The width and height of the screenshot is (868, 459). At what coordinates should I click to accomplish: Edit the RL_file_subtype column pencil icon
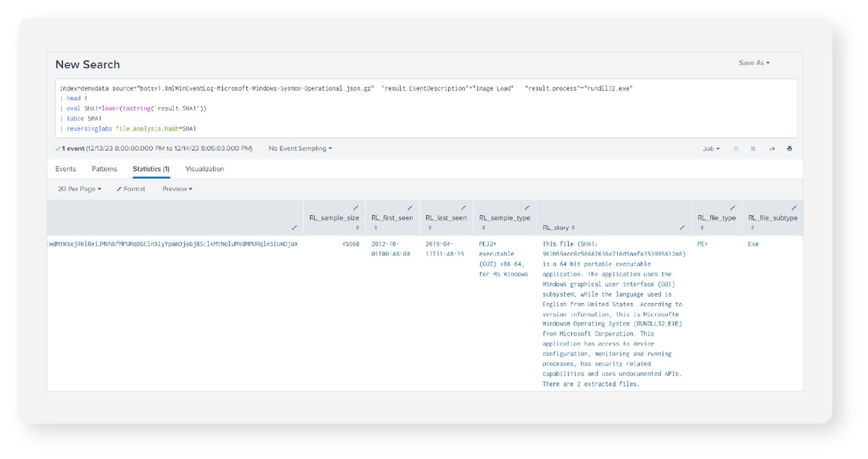tap(794, 208)
